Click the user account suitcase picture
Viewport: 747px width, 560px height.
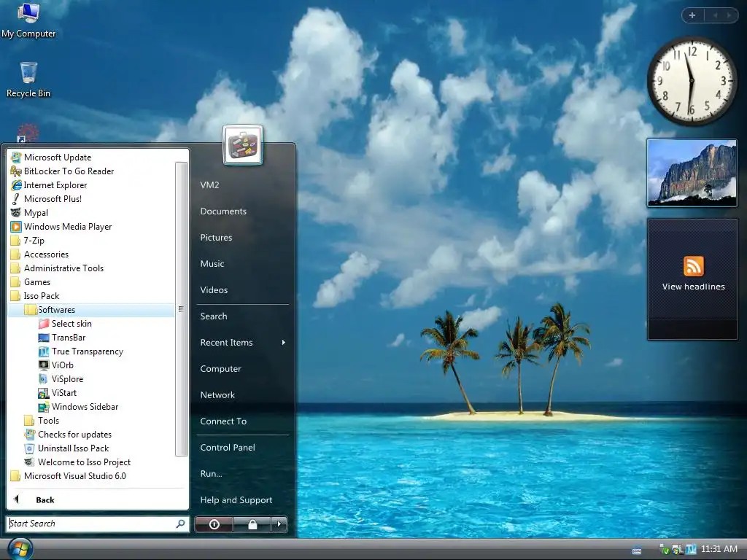pyautogui.click(x=242, y=145)
